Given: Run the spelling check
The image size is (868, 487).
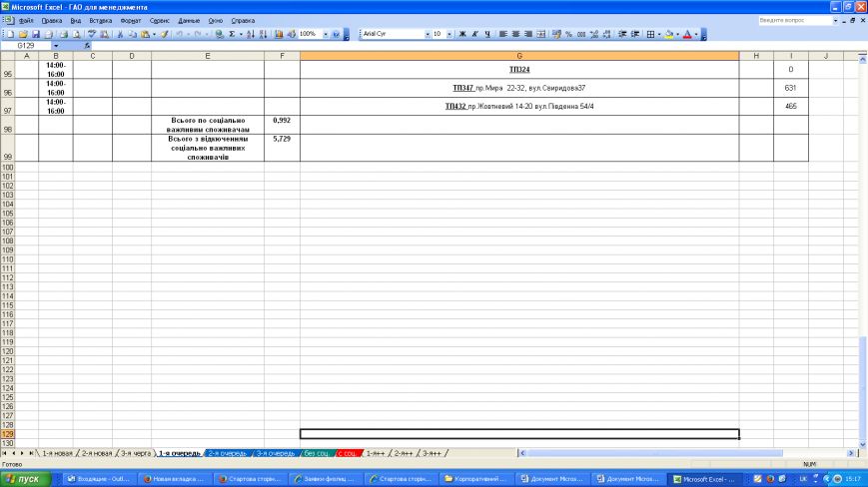Looking at the screenshot, I should click(x=92, y=34).
